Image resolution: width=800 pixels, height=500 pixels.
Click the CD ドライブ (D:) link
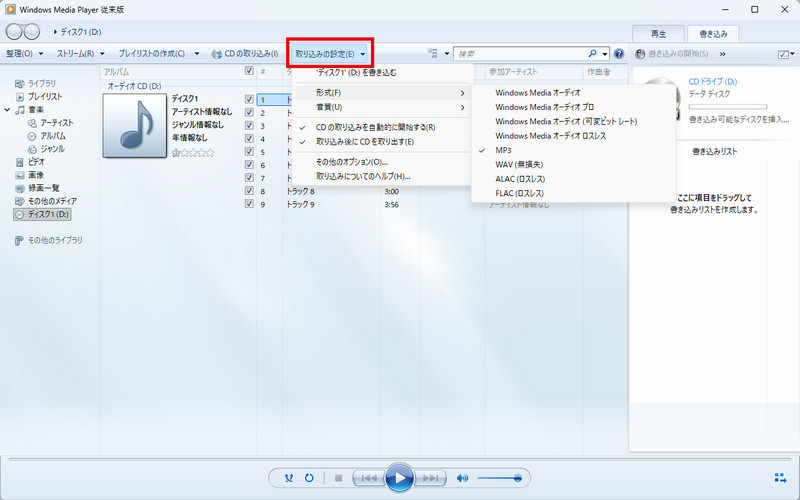pyautogui.click(x=712, y=81)
